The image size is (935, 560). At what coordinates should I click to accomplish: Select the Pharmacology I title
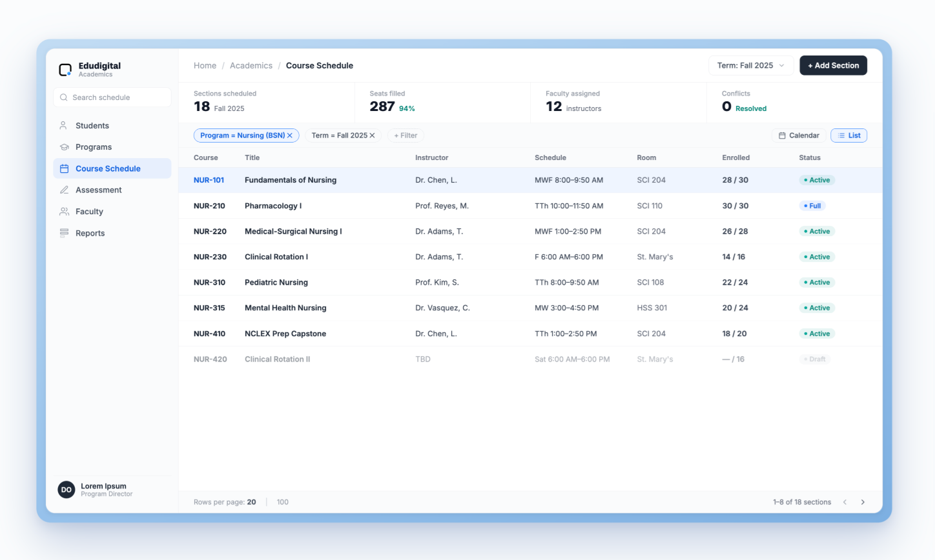(x=273, y=206)
